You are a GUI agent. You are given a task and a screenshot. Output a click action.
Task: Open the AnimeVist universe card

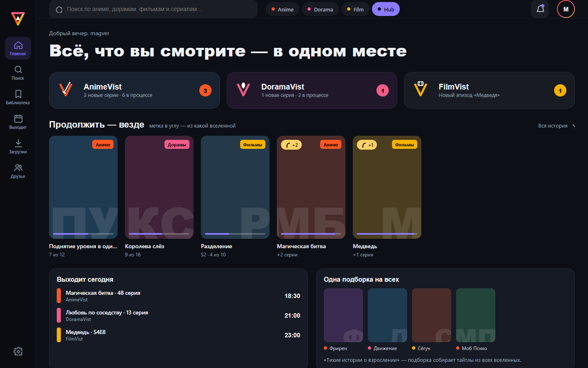point(134,90)
